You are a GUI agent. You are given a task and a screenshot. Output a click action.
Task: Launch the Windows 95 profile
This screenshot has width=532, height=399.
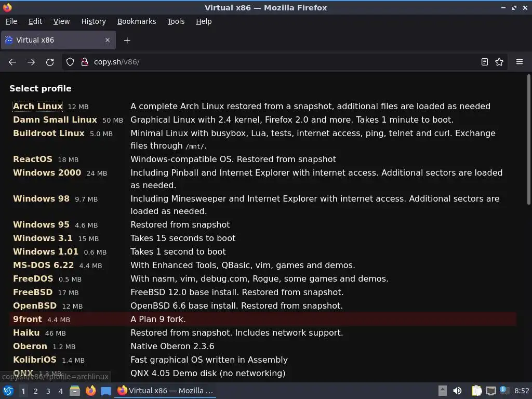coord(41,224)
